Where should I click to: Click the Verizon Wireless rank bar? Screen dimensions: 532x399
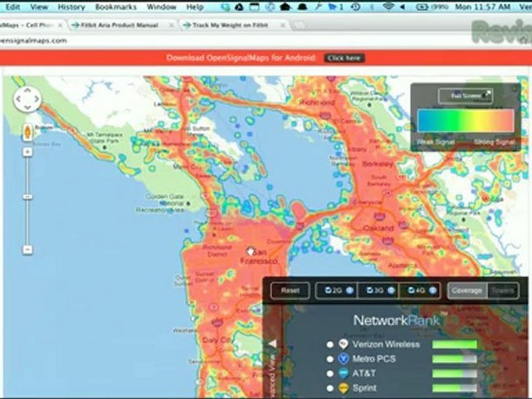454,344
